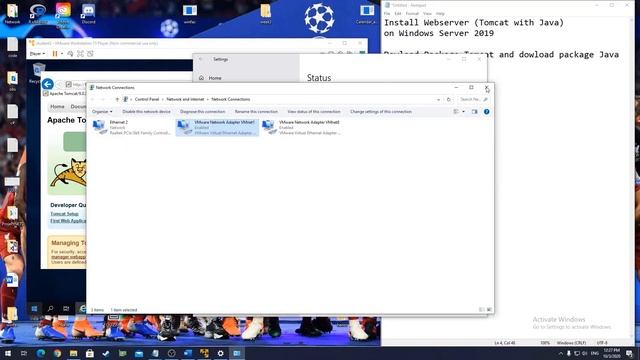The width and height of the screenshot is (640, 360).
Task: Click Change settings of this connection
Action: [380, 111]
